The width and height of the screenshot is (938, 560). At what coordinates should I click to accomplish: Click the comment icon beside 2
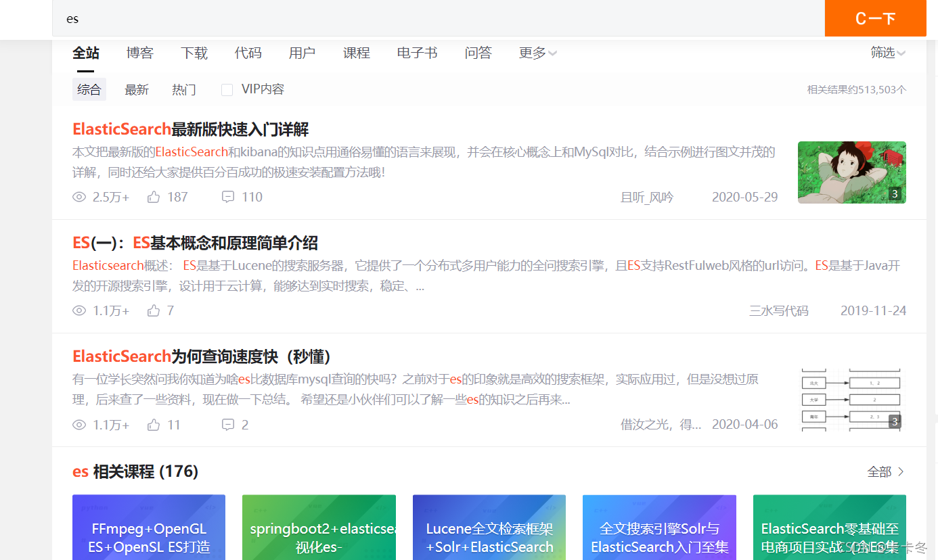[228, 425]
